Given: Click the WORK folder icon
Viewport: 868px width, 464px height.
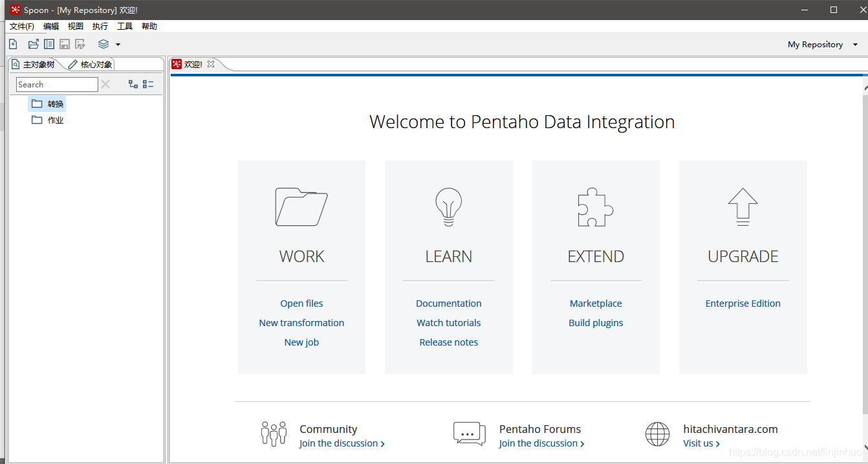Looking at the screenshot, I should 301,207.
